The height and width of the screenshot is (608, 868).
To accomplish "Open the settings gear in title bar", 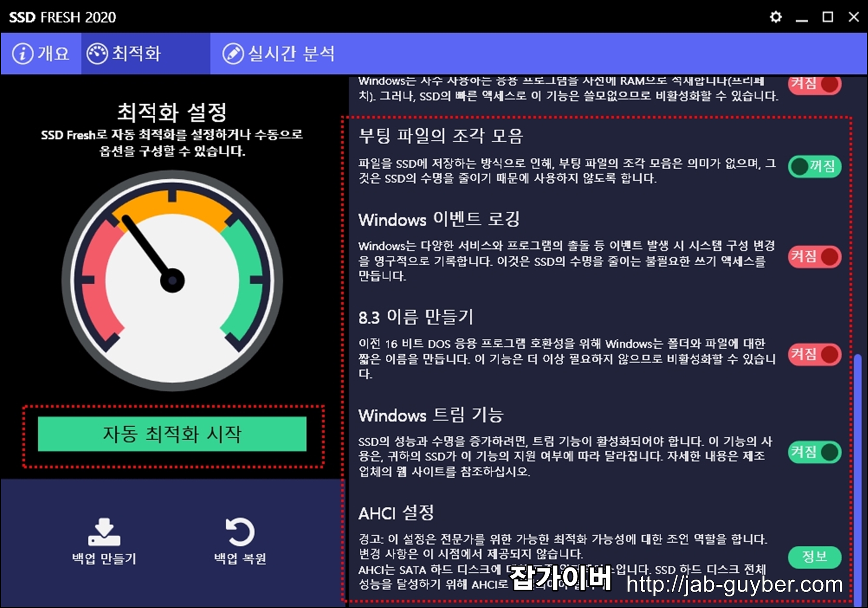I will click(775, 17).
